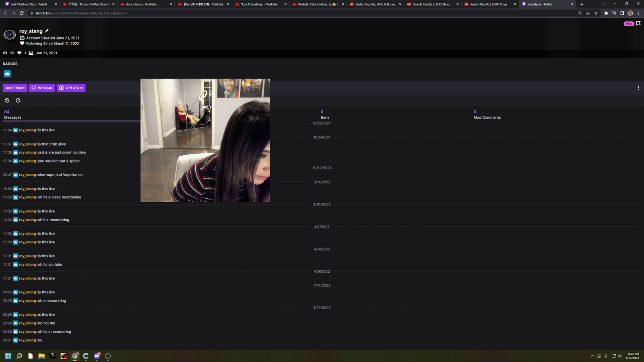Click username in 'crabs are just ocean spiders' message
The image size is (644, 362).
[28, 152]
